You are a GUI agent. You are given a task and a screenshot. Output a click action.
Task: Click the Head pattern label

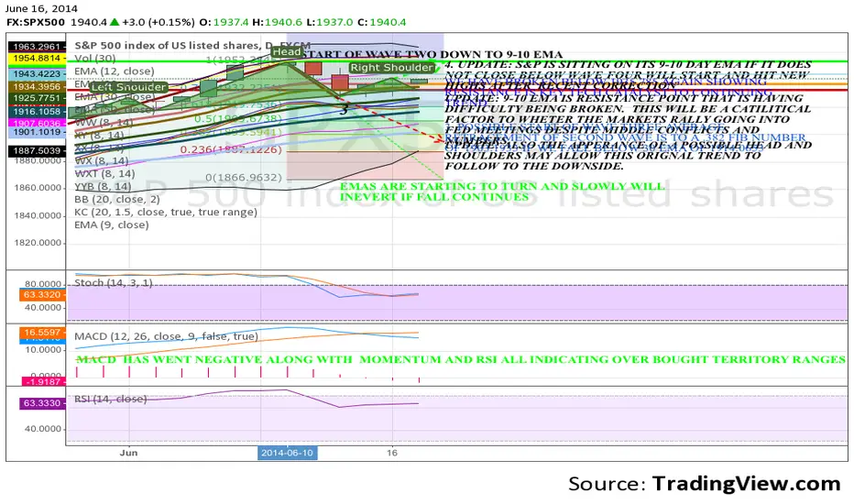click(286, 51)
